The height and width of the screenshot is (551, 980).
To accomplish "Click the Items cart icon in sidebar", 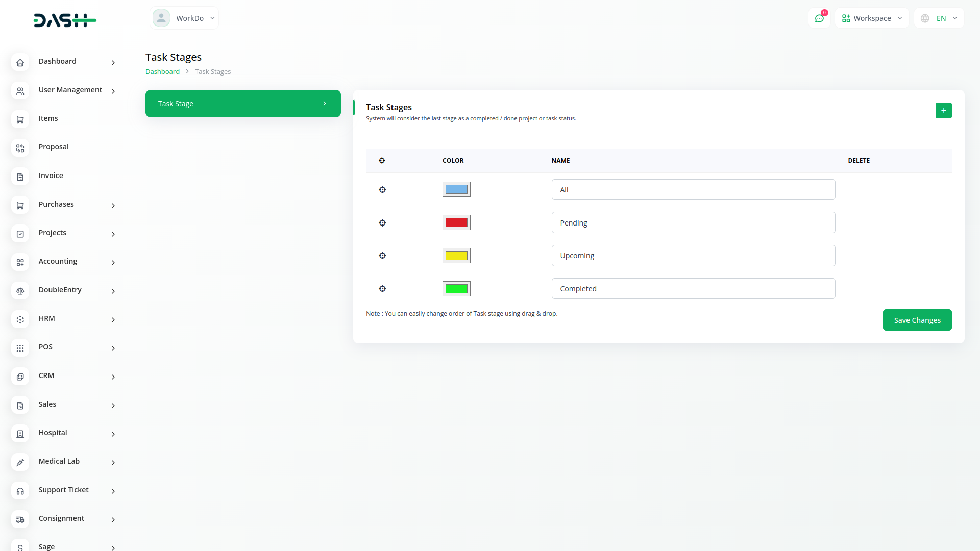I will click(20, 119).
